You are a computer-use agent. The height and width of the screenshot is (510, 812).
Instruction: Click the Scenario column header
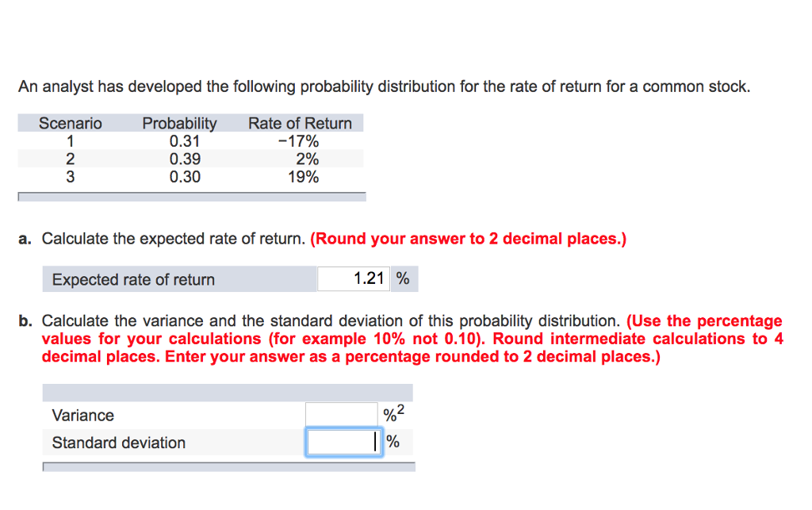point(70,123)
